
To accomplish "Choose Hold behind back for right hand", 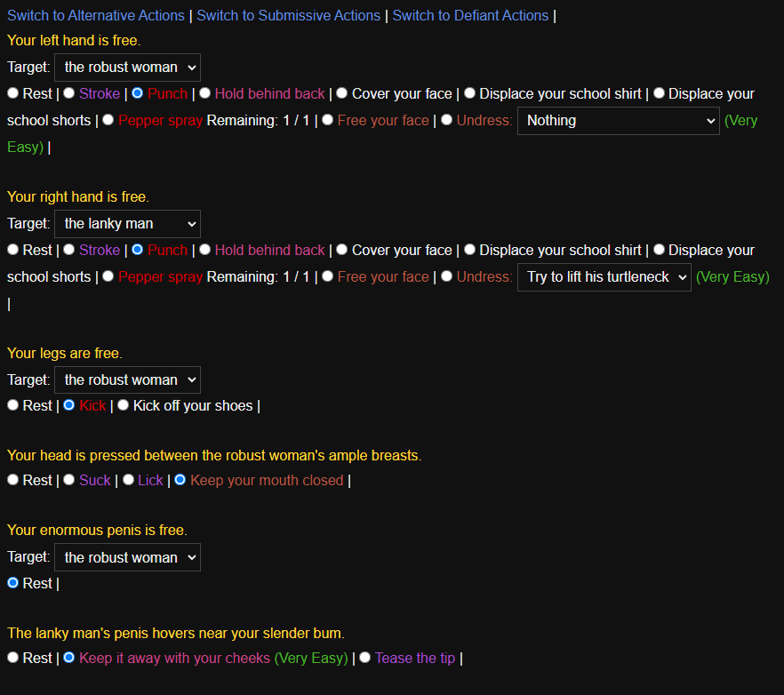I will tap(205, 250).
